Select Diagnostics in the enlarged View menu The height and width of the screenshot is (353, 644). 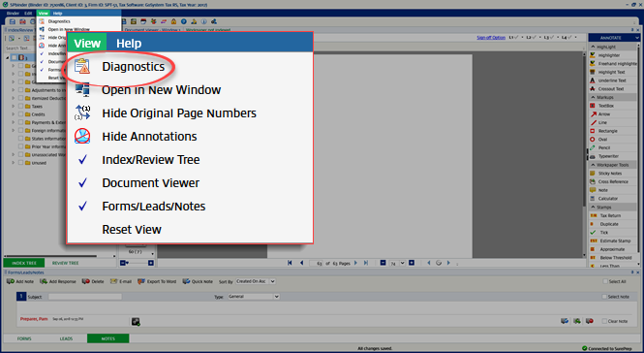[x=133, y=67]
